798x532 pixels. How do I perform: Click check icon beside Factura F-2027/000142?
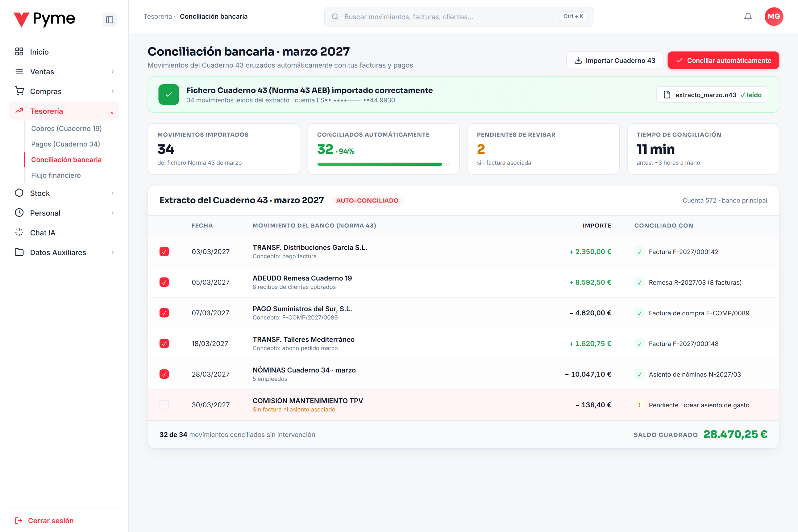tap(640, 252)
